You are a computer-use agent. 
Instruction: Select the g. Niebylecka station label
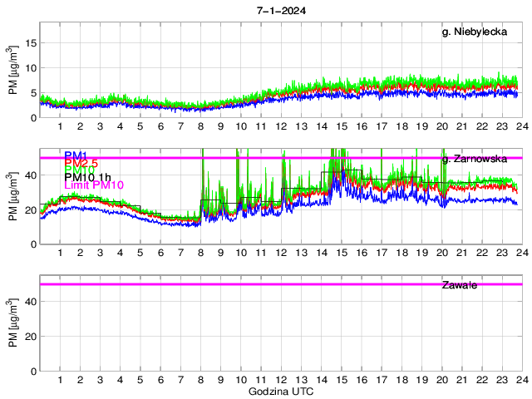point(475,32)
